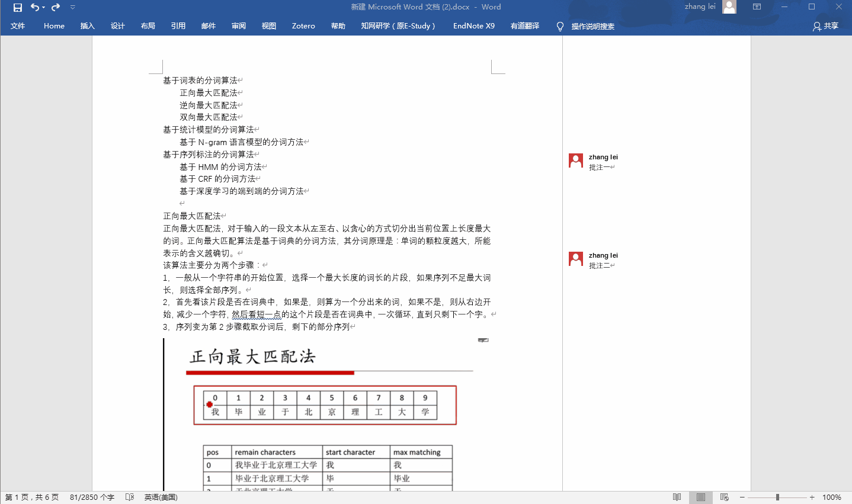Switch to 布局 tab

148,26
